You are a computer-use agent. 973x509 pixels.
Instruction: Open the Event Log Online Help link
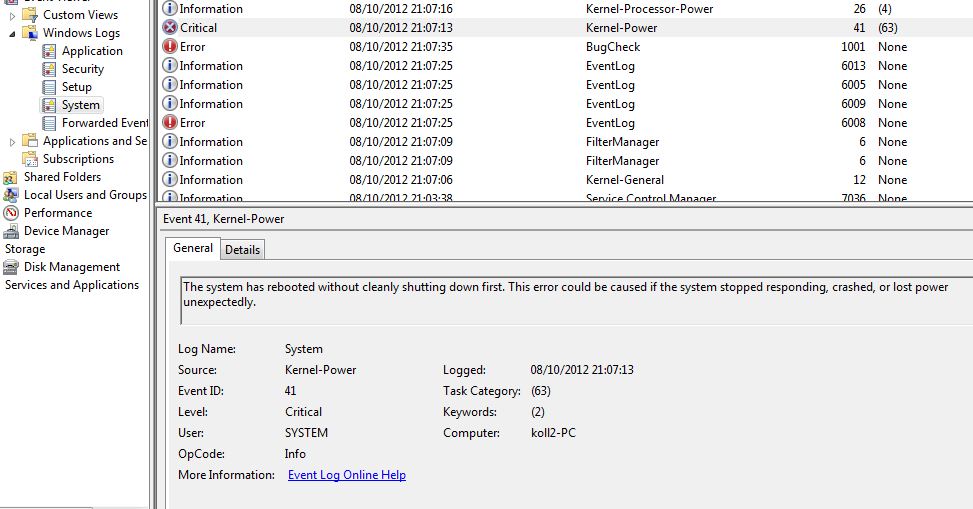tap(346, 475)
